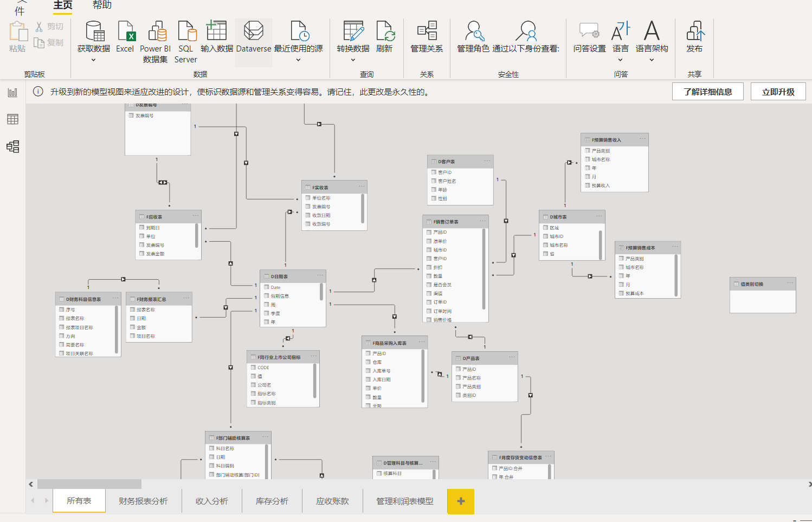The height and width of the screenshot is (522, 812).
Task: Select F预算销售成本 table header
Action: (x=648, y=247)
